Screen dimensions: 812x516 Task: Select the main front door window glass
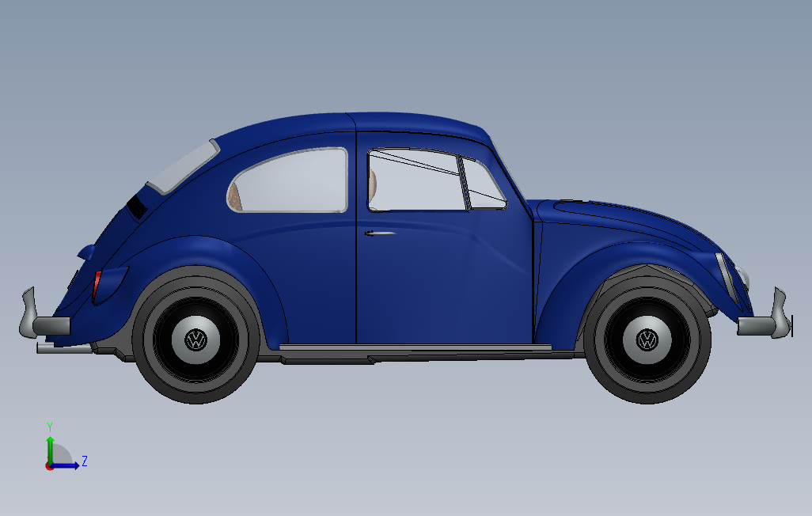click(416, 180)
